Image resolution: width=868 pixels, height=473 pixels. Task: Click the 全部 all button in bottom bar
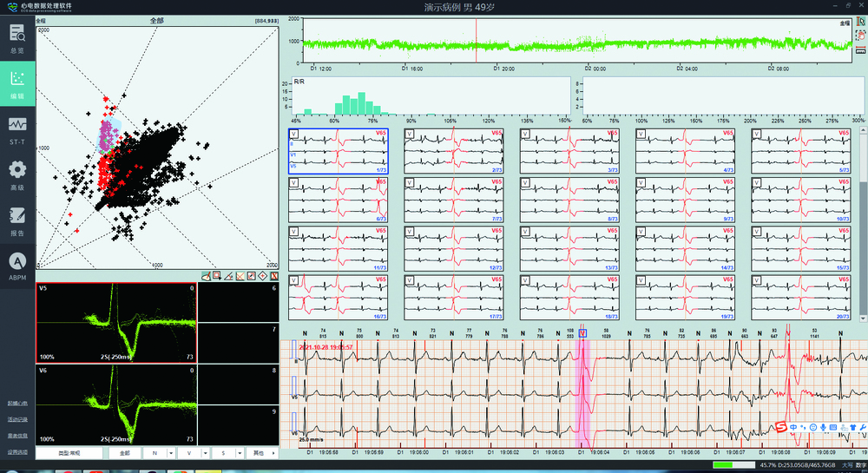point(124,453)
